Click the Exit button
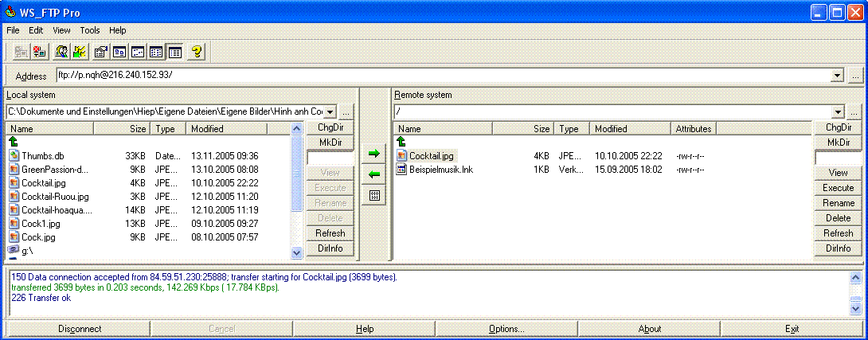The image size is (868, 340). 792,329
